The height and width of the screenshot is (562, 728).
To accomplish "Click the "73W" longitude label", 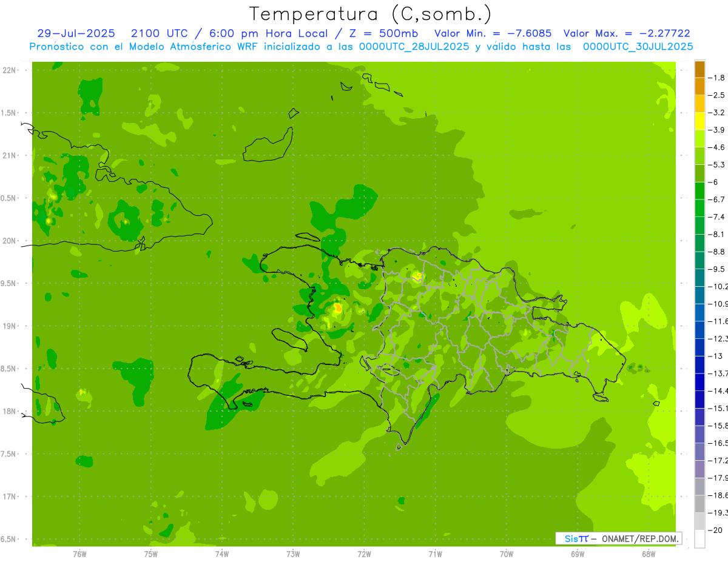I will 293,554.
